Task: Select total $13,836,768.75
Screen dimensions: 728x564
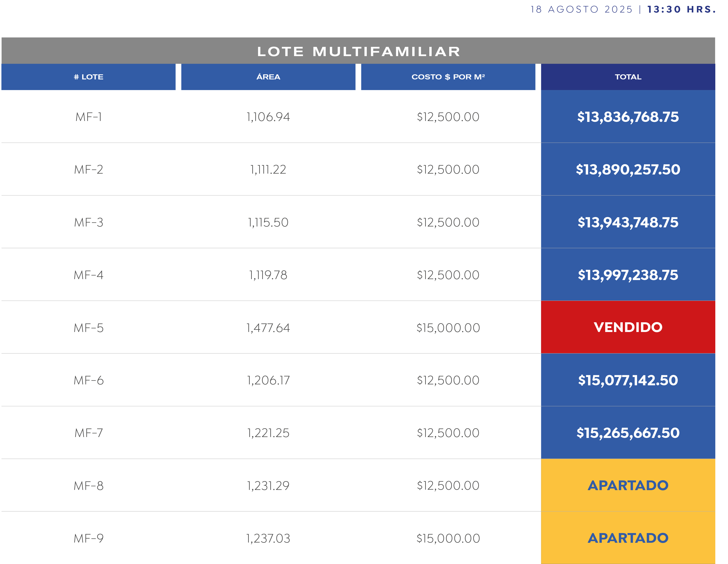Action: [628, 117]
